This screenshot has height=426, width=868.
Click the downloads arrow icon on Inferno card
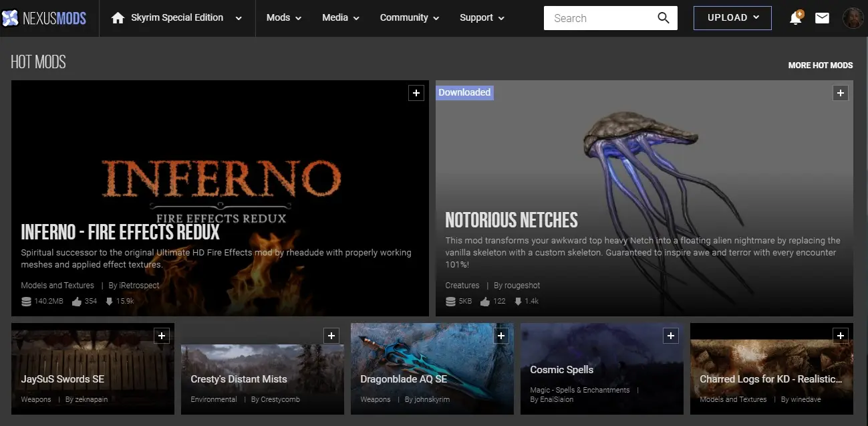point(108,302)
